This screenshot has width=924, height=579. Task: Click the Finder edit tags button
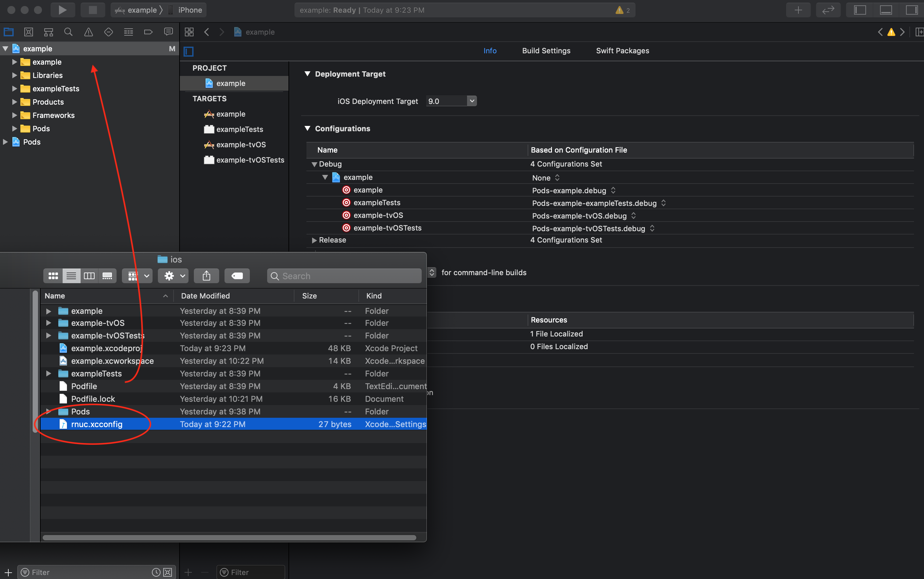pyautogui.click(x=237, y=276)
